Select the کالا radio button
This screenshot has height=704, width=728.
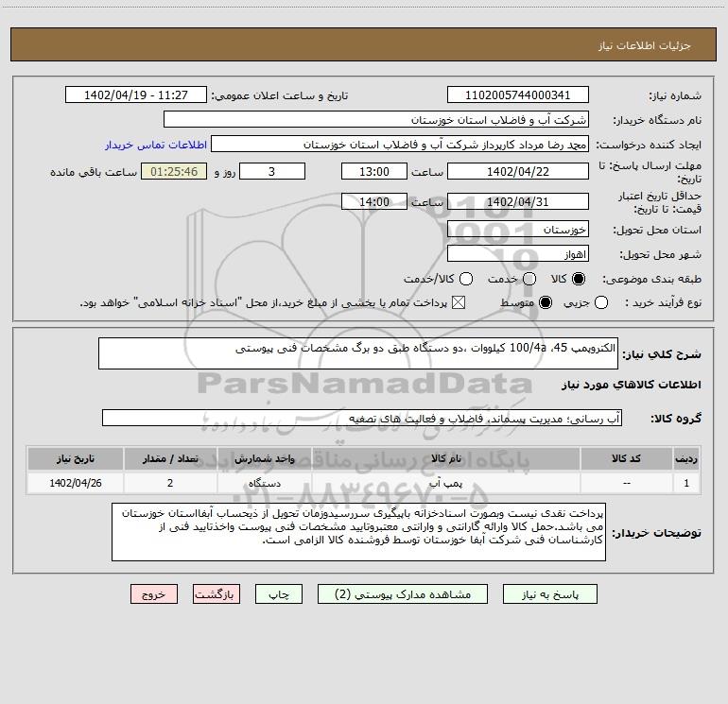pyautogui.click(x=579, y=279)
